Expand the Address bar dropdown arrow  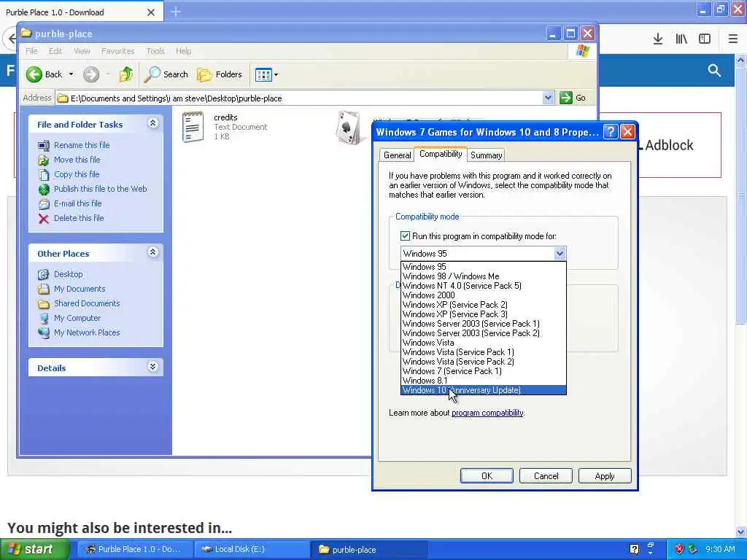(548, 98)
